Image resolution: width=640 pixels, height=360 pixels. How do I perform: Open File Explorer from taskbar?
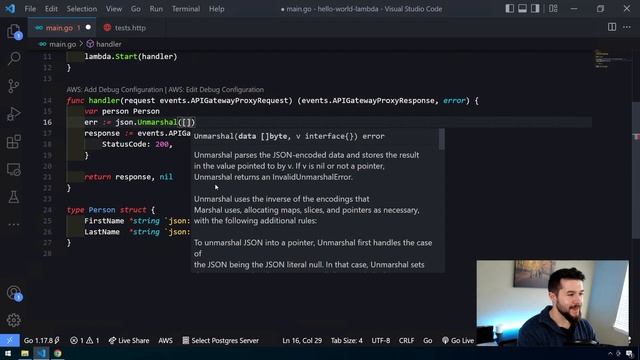tap(25, 353)
